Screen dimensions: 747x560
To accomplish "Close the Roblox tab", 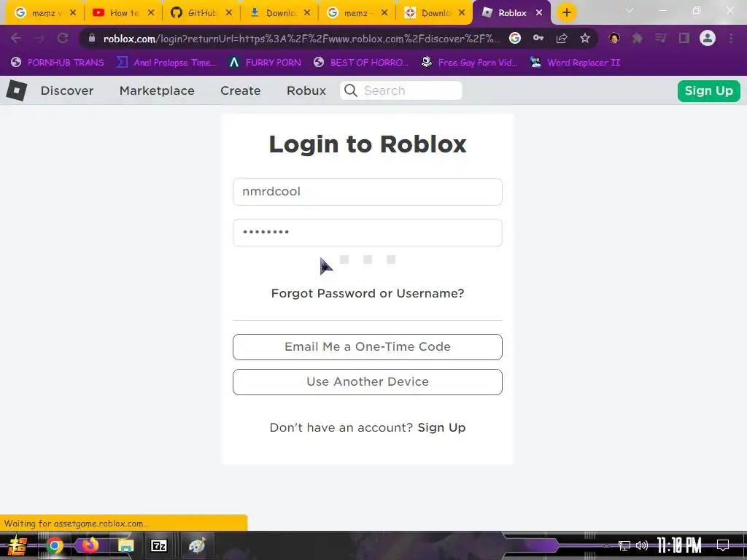I will [539, 13].
